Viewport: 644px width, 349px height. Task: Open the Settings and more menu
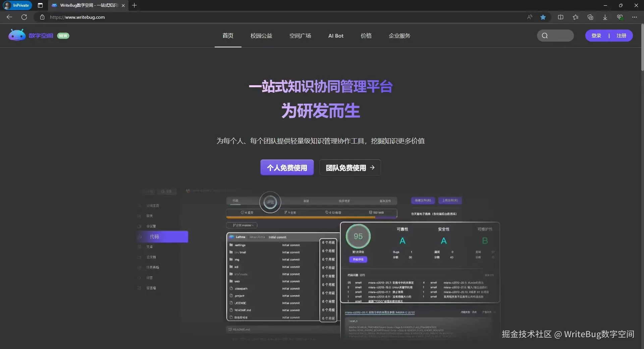pyautogui.click(x=635, y=17)
